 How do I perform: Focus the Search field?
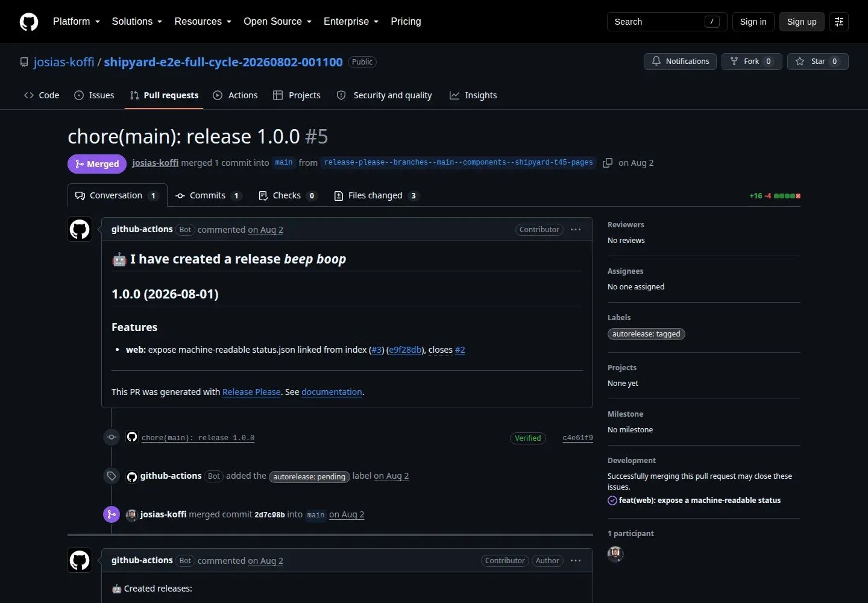(667, 22)
